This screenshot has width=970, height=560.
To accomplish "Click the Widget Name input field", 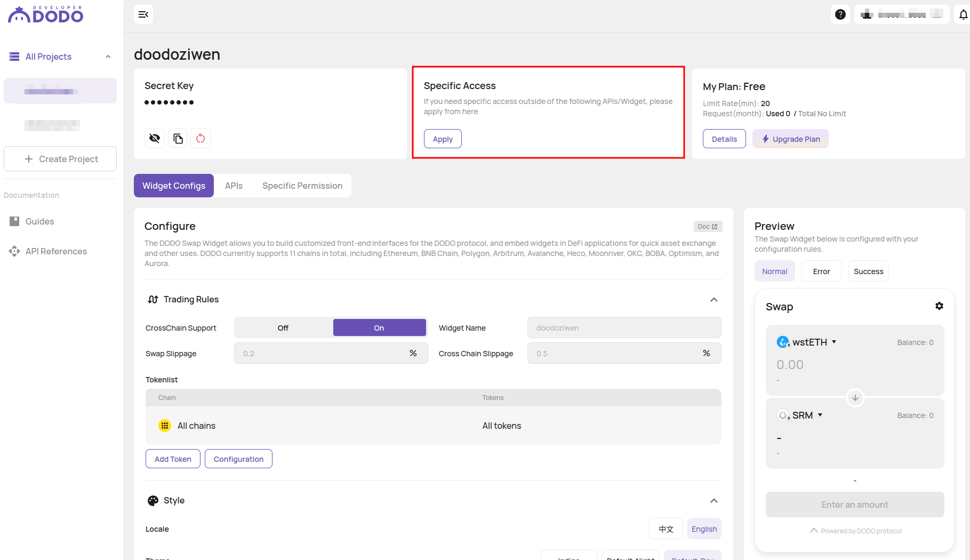I will [x=624, y=327].
